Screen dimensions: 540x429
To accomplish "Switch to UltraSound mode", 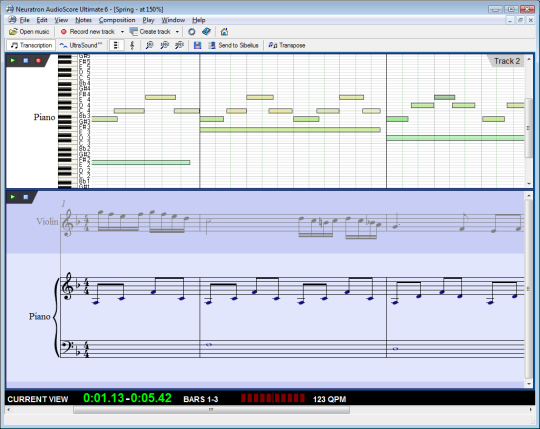I will [81, 45].
